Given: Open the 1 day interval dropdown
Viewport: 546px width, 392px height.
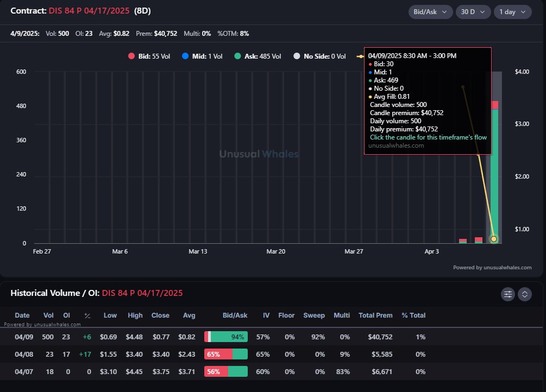Looking at the screenshot, I should click(x=512, y=12).
